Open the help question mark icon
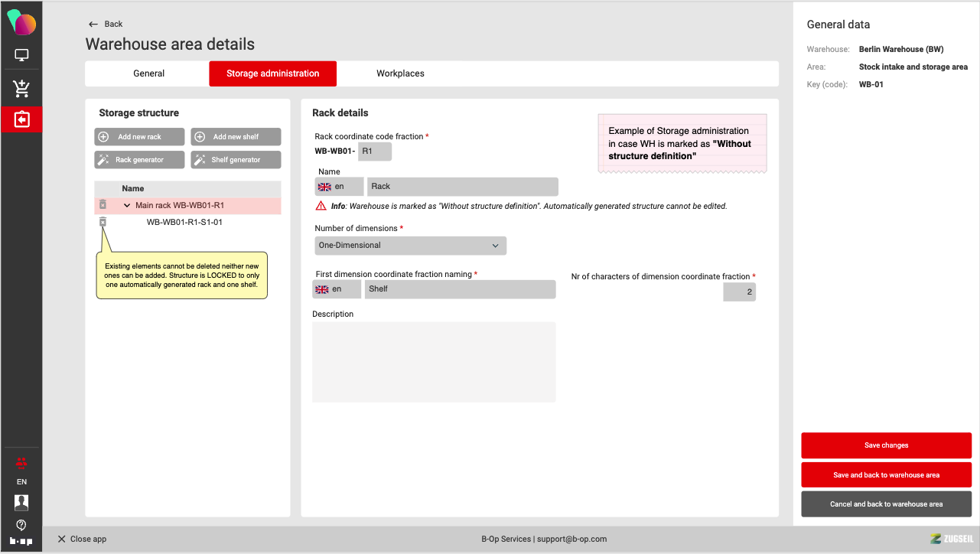The width and height of the screenshot is (980, 554). click(21, 525)
